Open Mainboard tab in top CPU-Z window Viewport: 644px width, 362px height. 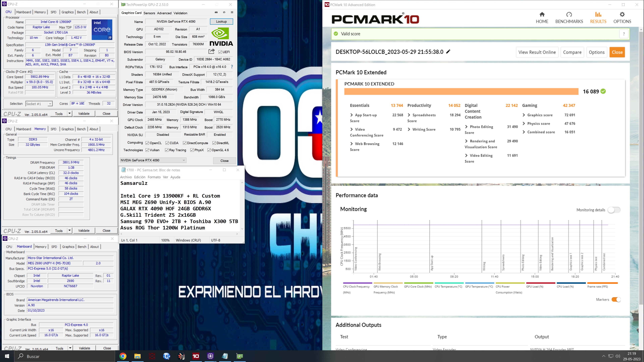click(x=23, y=12)
